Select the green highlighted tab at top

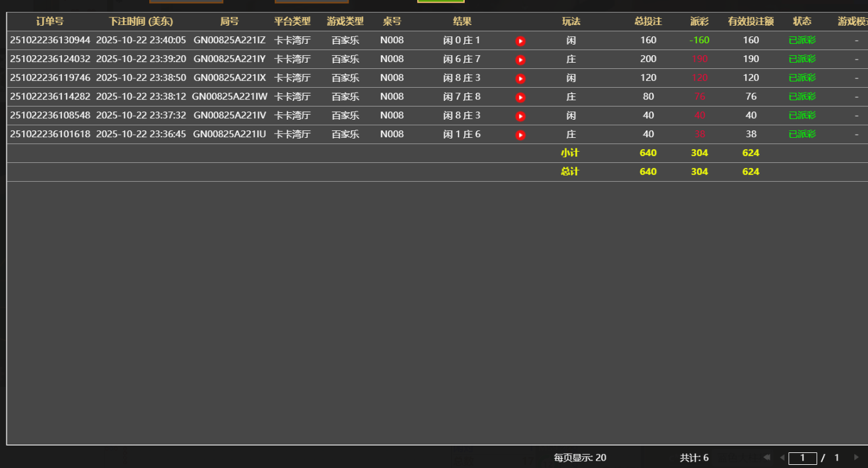[x=440, y=3]
